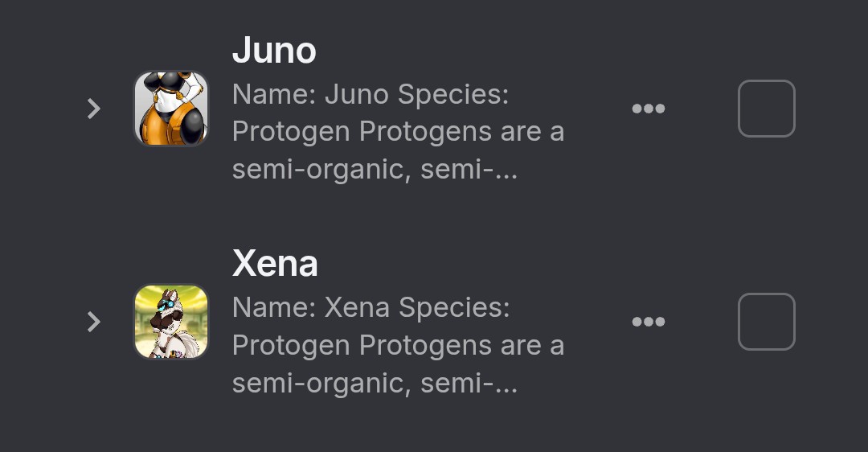The width and height of the screenshot is (868, 452).
Task: Expand the Juno entry with its chevron
Action: pos(94,109)
